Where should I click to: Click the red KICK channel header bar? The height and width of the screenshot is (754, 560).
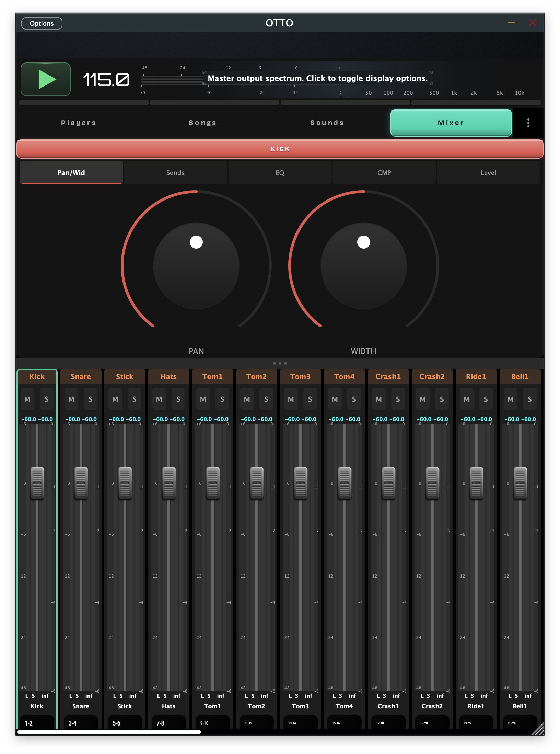tap(280, 149)
